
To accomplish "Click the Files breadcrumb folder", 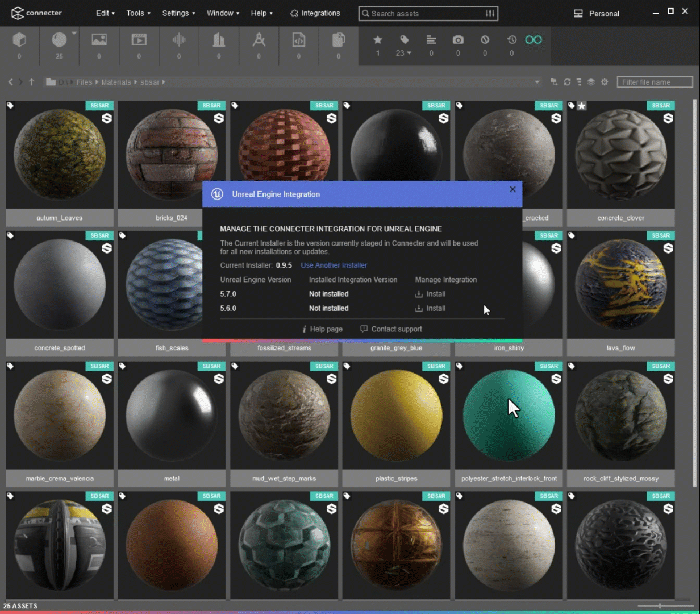I will point(84,82).
